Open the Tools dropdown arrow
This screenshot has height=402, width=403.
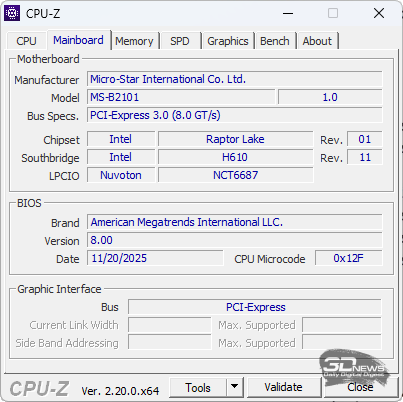235,387
